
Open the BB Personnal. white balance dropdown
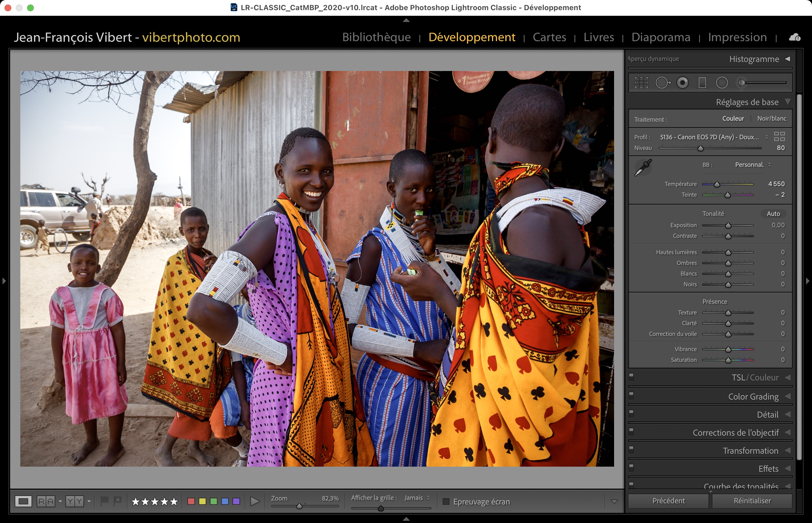pos(753,165)
